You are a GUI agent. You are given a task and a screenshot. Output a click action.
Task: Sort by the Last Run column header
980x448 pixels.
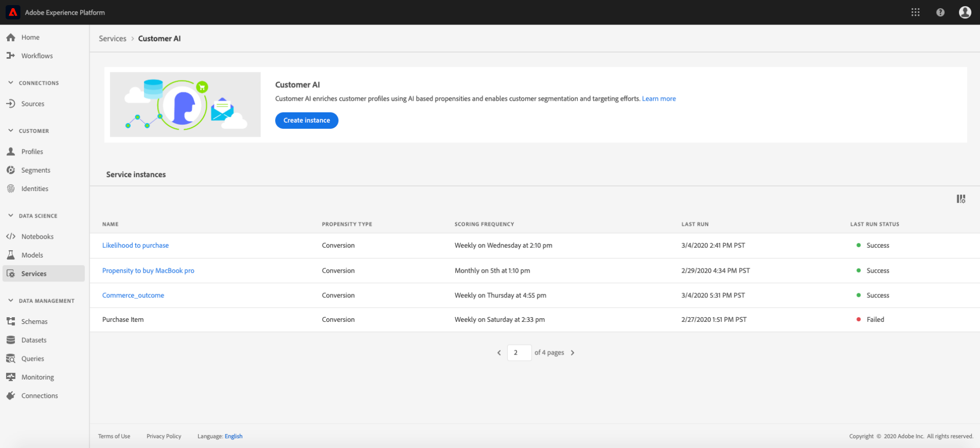click(x=695, y=224)
